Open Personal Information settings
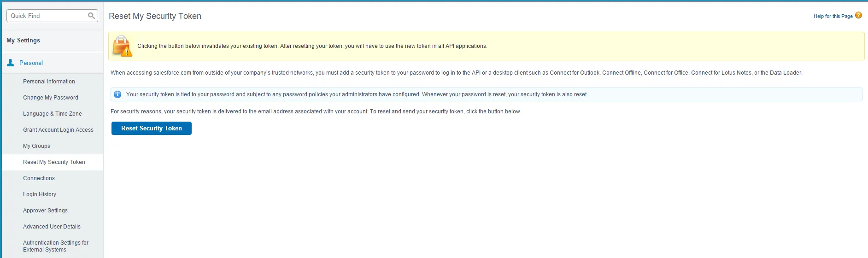 click(49, 82)
